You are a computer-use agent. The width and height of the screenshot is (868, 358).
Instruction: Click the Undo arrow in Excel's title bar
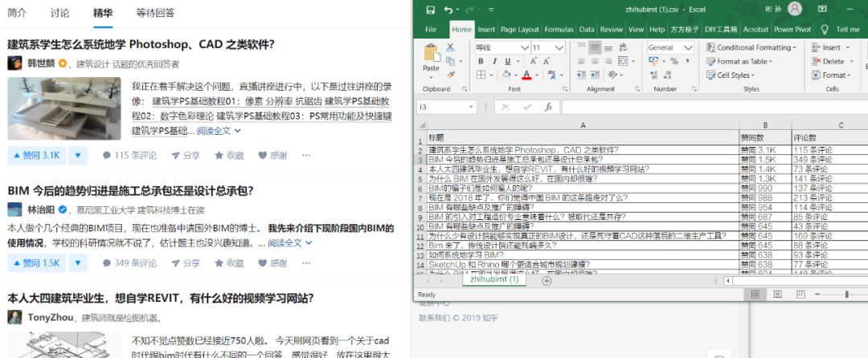coord(448,10)
